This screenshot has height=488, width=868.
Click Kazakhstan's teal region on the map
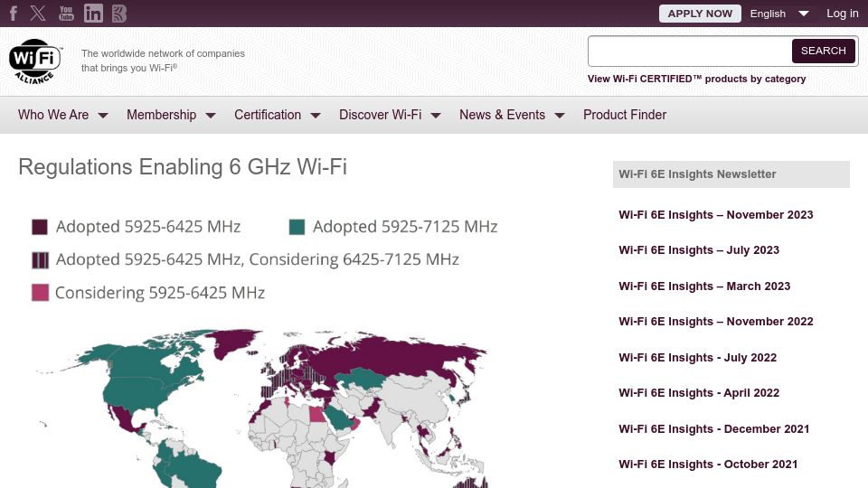[363, 379]
